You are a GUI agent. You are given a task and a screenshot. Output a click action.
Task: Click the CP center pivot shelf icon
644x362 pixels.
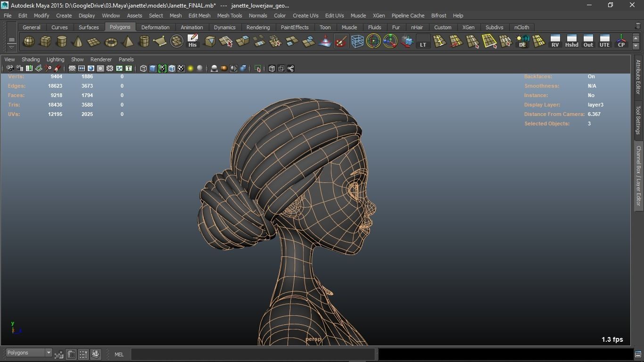pyautogui.click(x=621, y=41)
